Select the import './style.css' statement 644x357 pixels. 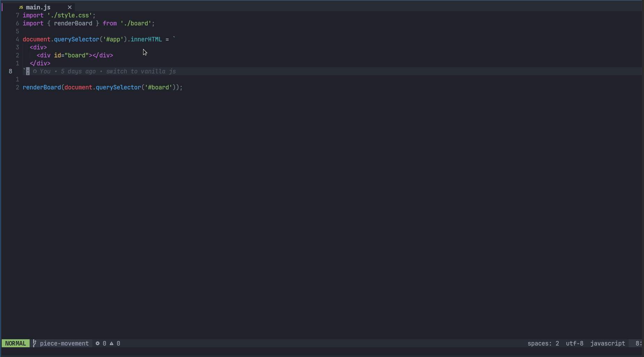point(59,15)
